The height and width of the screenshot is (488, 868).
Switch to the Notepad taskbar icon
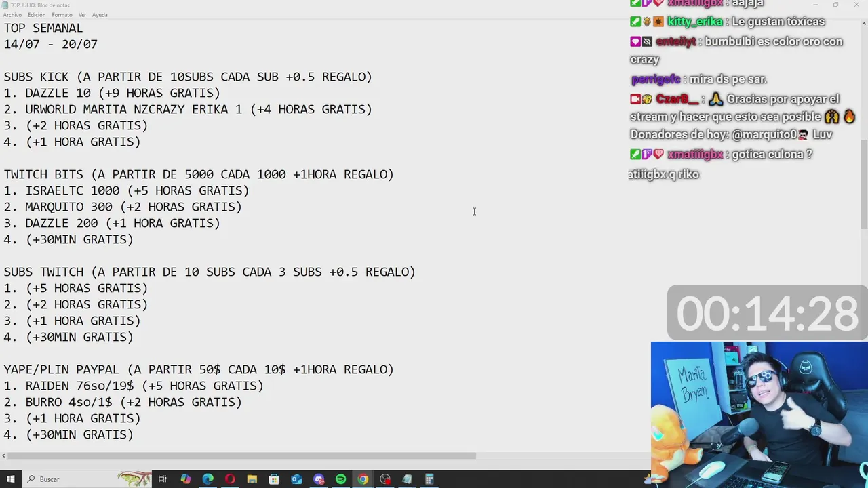point(407,479)
